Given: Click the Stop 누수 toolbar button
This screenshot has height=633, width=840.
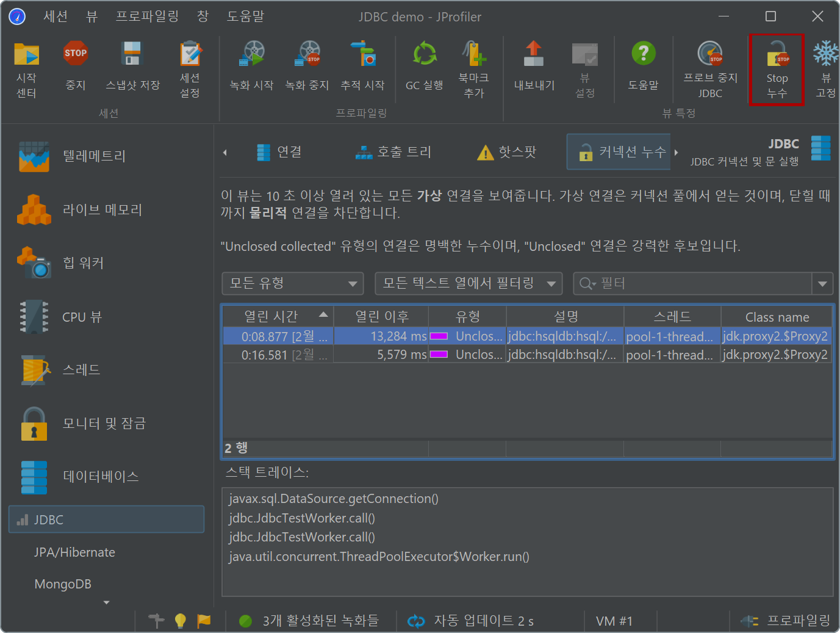Looking at the screenshot, I should click(x=777, y=70).
